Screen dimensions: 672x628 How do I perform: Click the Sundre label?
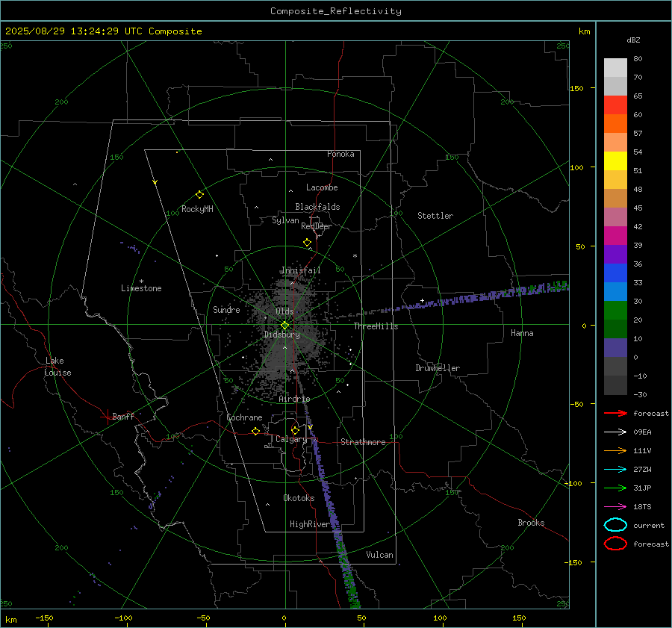point(226,310)
